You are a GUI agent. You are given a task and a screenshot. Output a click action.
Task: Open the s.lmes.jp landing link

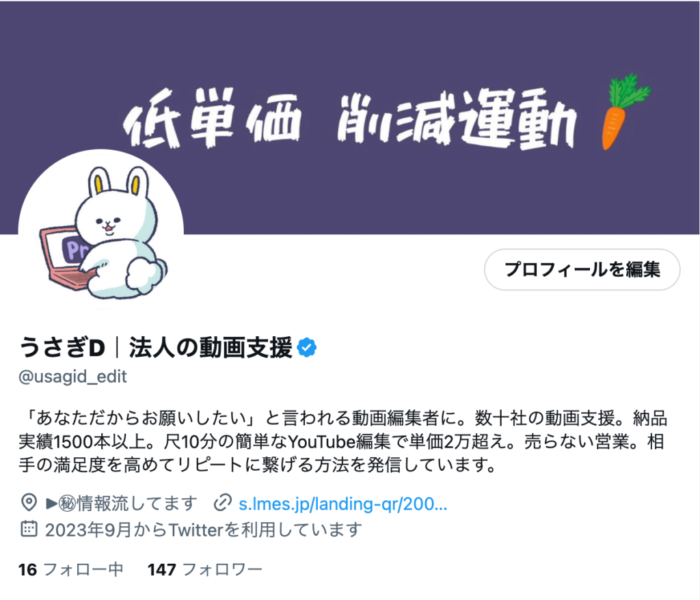tap(343, 504)
